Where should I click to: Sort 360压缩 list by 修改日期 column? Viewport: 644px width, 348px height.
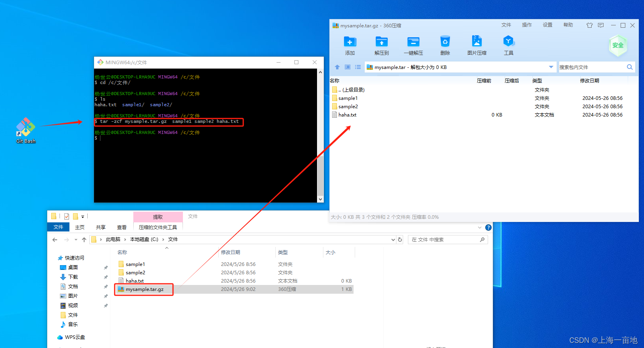[x=590, y=80]
